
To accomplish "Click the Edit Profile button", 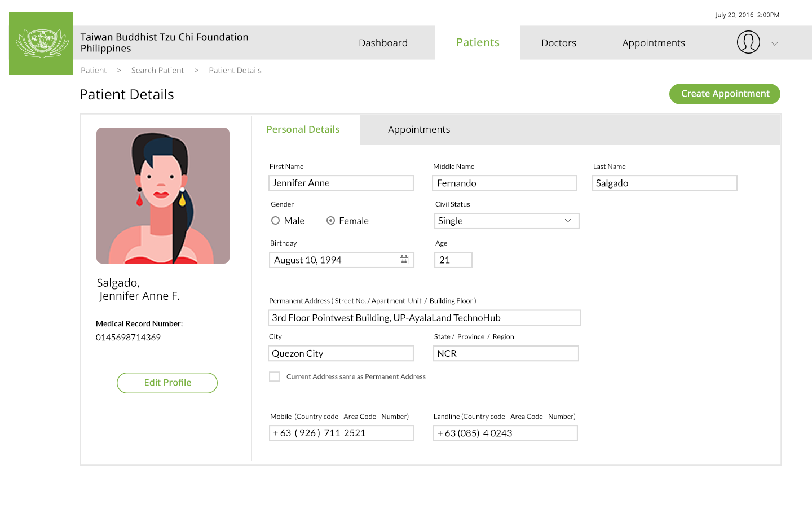I will click(167, 383).
